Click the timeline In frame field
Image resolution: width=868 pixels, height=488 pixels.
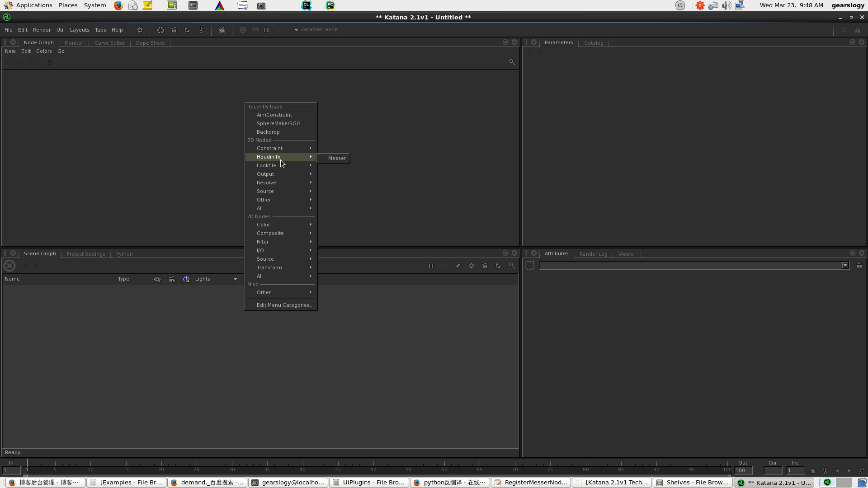click(11, 470)
